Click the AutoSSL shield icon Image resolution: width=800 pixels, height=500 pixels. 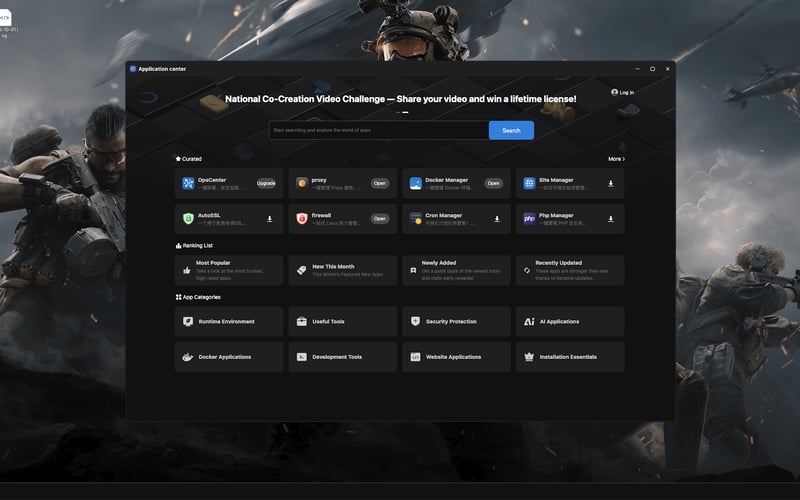pos(188,219)
